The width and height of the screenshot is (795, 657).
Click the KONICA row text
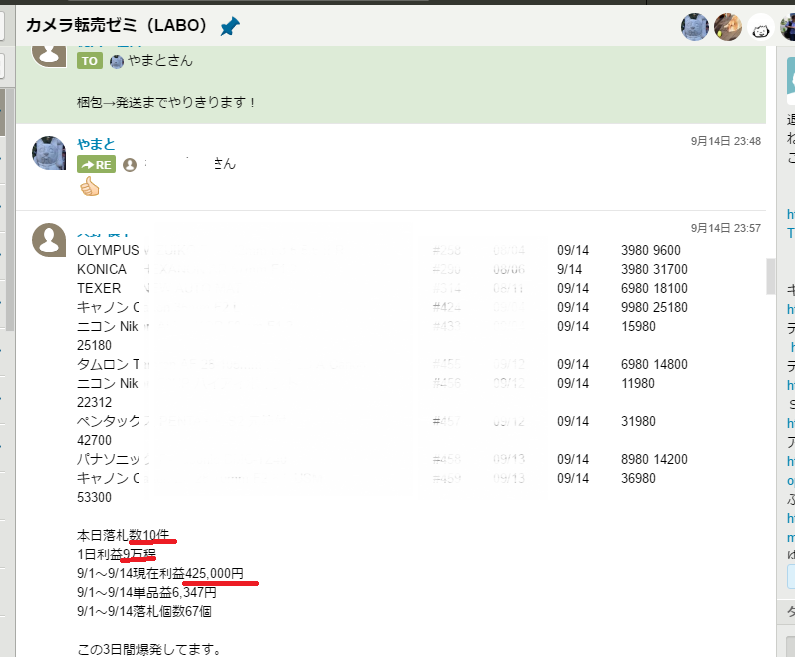[102, 269]
